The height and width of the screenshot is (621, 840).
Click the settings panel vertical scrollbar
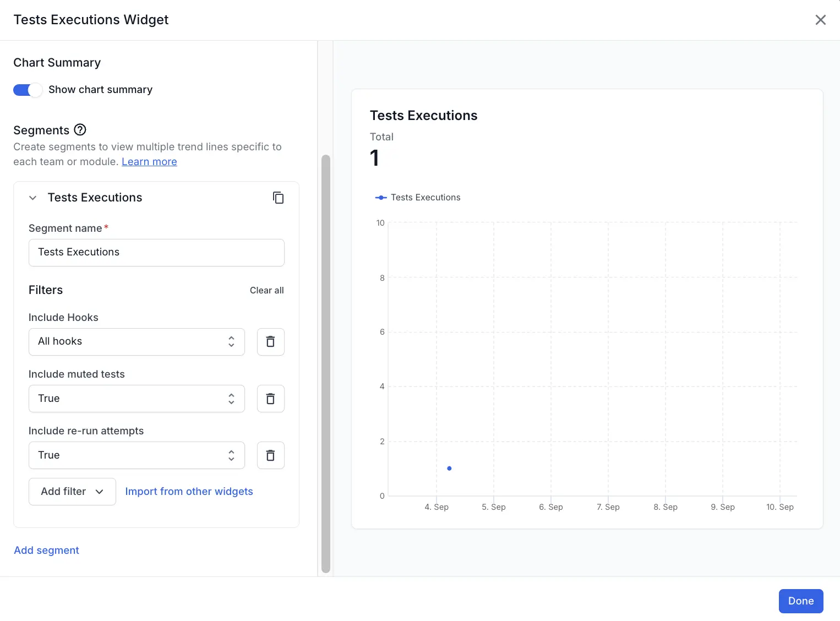(326, 363)
